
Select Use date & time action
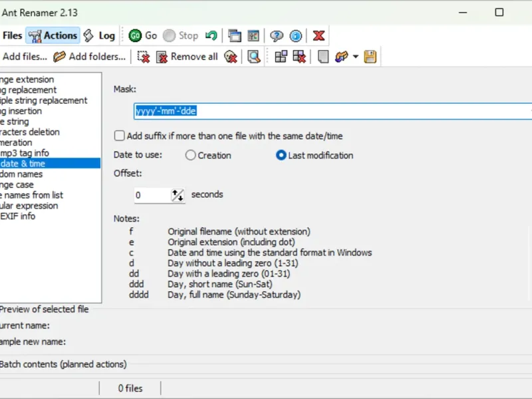(x=51, y=164)
